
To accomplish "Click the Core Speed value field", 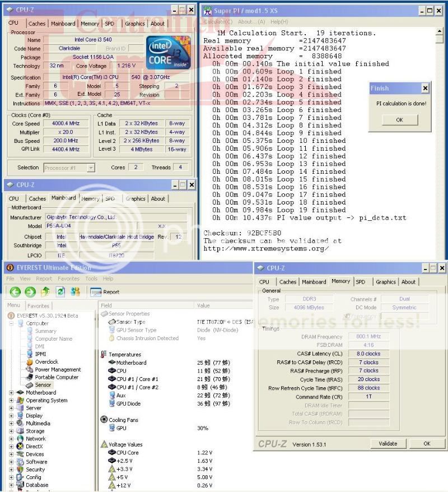I will (66, 123).
